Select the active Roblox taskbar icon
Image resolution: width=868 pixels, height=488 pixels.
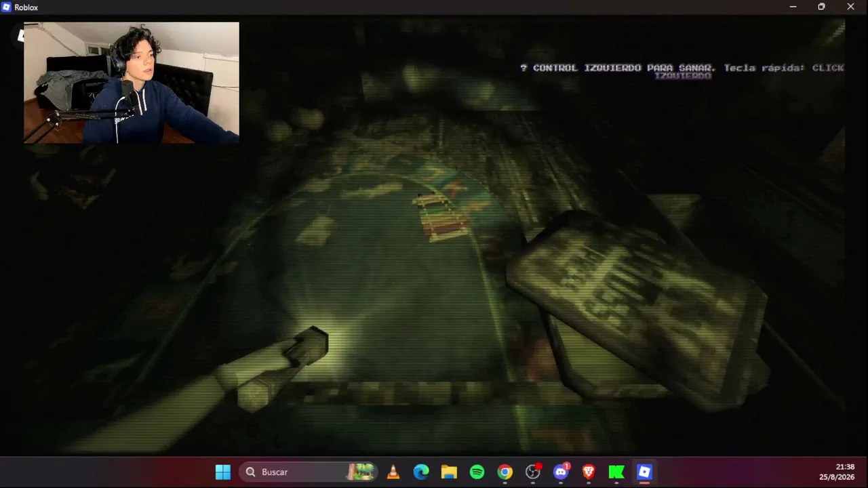pos(644,472)
